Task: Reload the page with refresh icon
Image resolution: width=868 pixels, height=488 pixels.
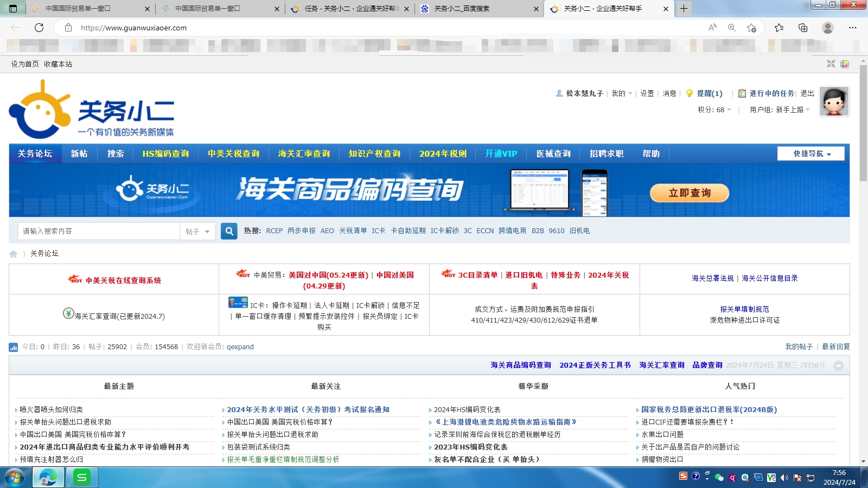Action: point(39,28)
